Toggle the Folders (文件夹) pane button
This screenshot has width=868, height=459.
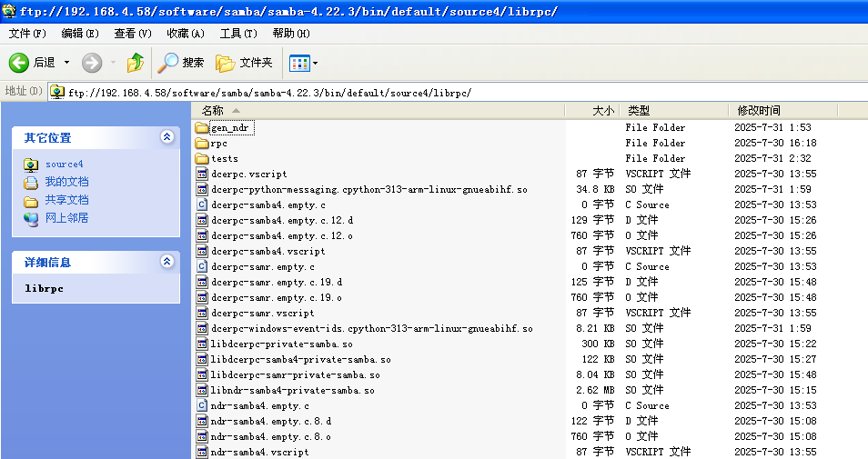point(244,63)
